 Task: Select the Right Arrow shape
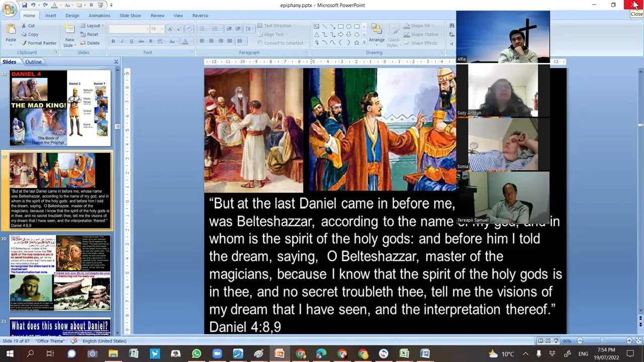tap(341, 34)
